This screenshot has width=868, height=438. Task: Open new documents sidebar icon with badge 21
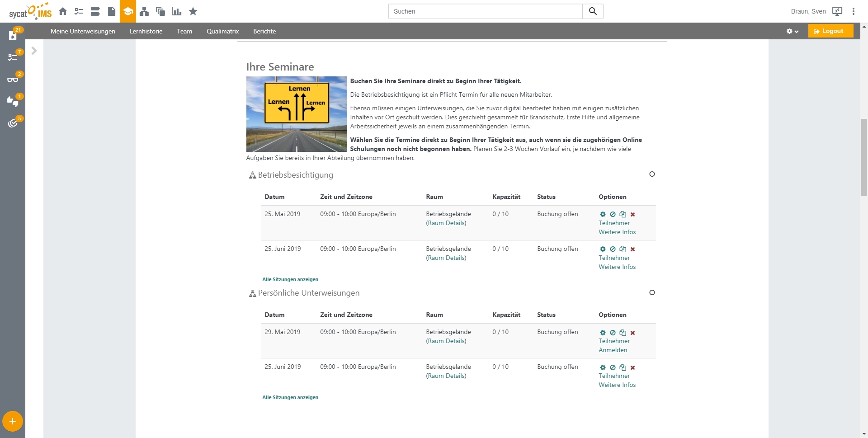tap(13, 35)
